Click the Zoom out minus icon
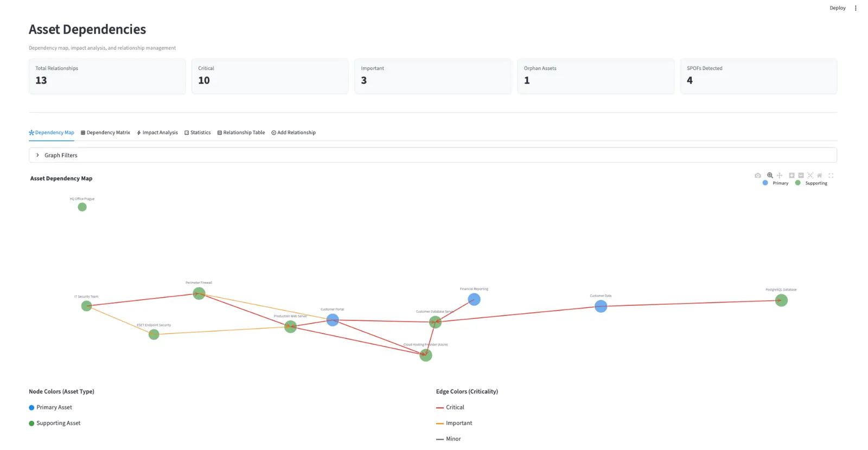Screen dimensions: 868x450 coord(801,176)
